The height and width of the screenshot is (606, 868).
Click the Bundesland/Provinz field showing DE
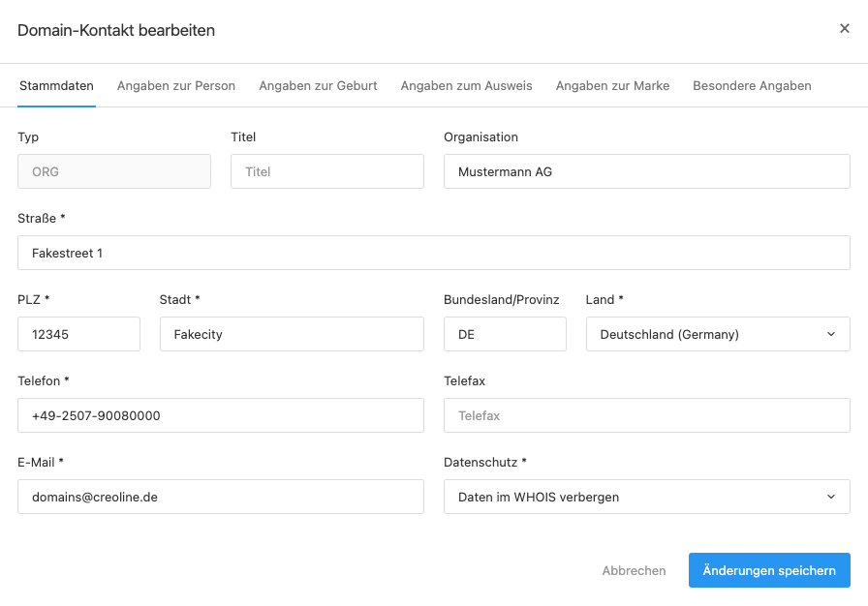[x=505, y=334]
